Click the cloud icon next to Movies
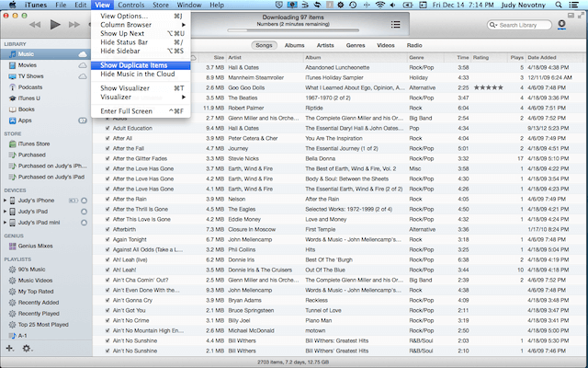This screenshot has height=368, width=588. coord(83,65)
